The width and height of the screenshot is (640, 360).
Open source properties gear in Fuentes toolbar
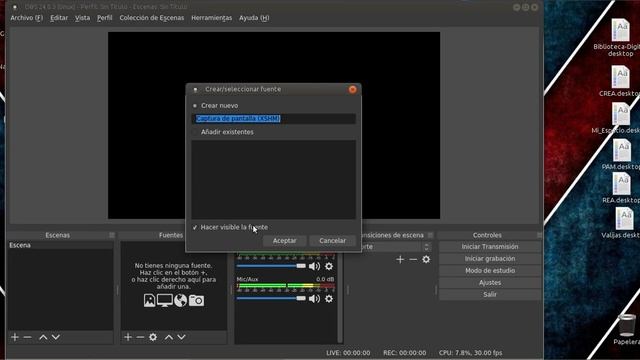[x=153, y=337]
